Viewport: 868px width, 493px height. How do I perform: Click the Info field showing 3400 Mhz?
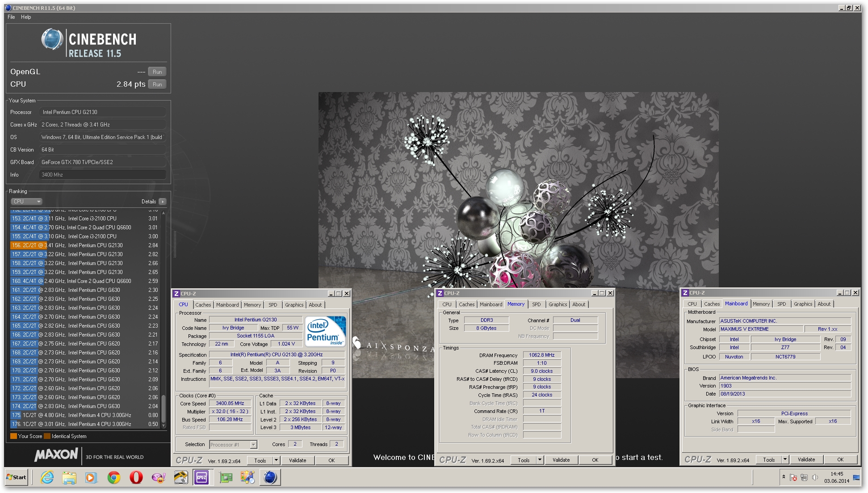[102, 175]
